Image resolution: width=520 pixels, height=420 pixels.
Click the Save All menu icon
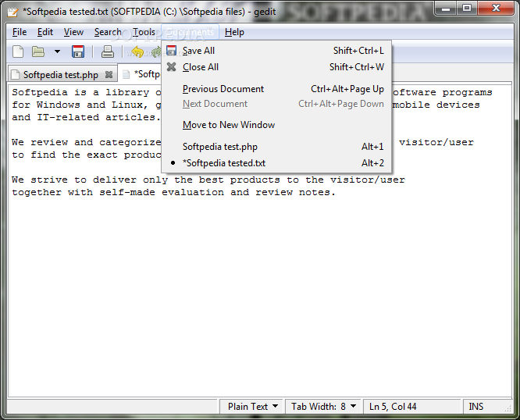(172, 51)
